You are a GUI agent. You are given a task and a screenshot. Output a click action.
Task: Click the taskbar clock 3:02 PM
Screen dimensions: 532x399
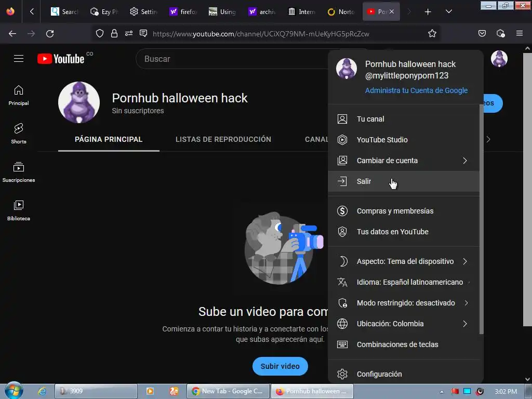506,392
